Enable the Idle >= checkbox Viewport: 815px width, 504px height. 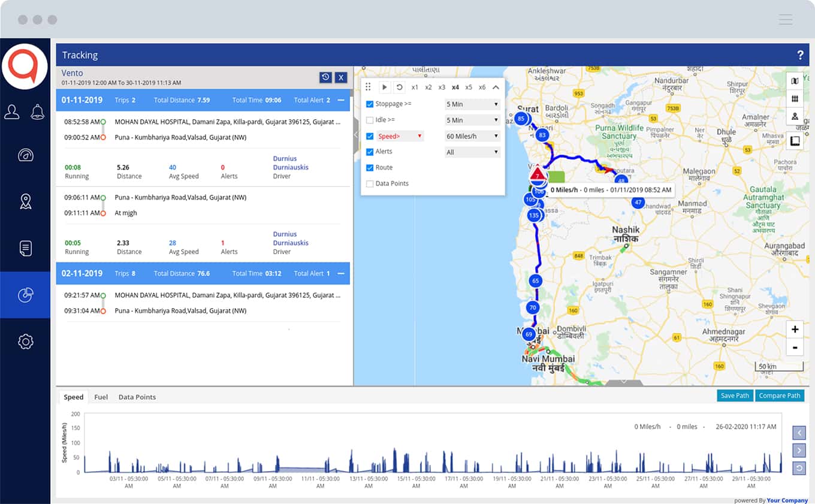370,120
